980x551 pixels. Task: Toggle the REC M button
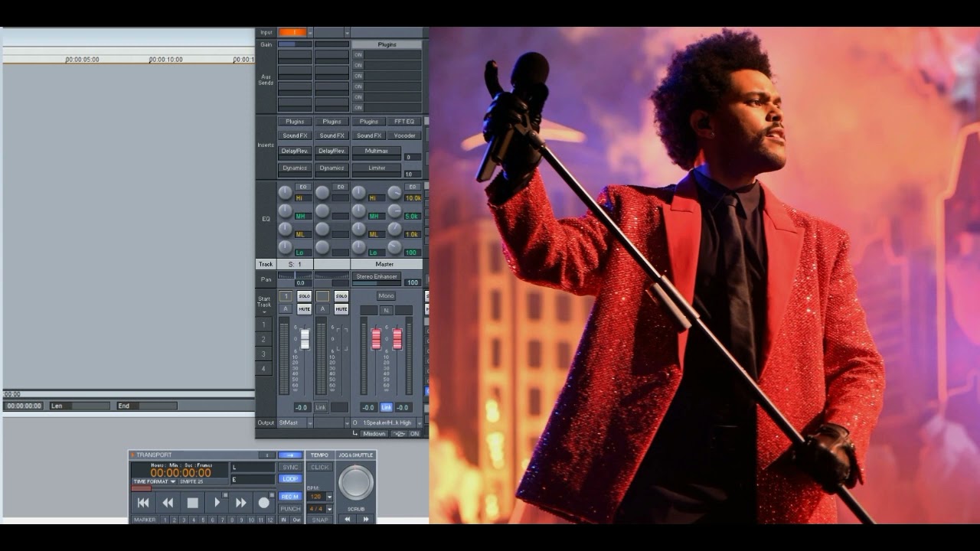point(290,497)
